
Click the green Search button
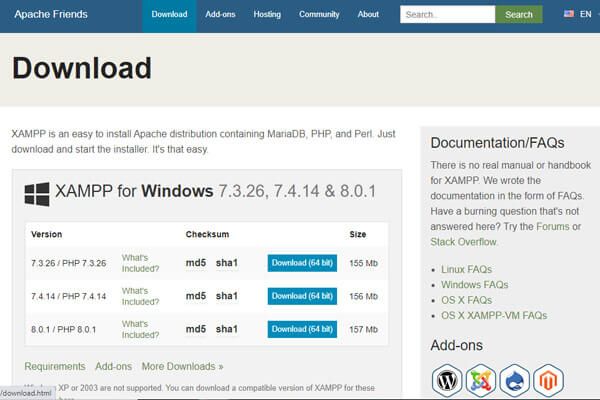(518, 15)
